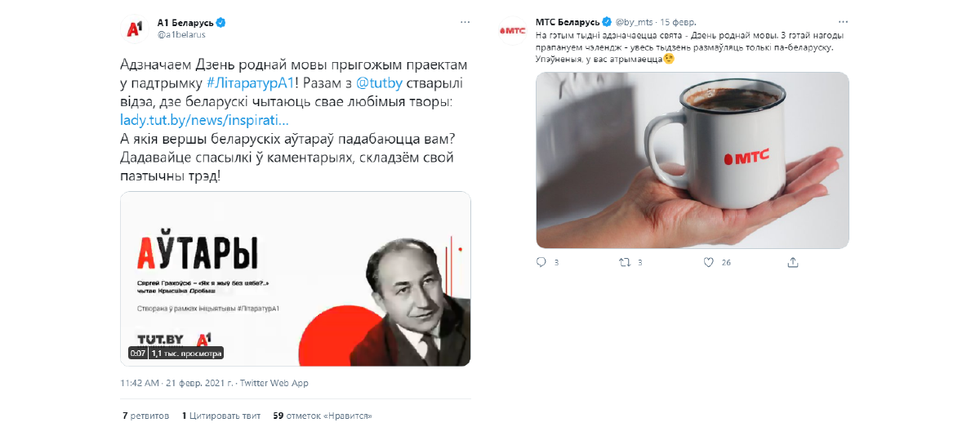Click the A1 Беларусь account name
Image resolution: width=980 pixels, height=436 pixels.
pyautogui.click(x=185, y=22)
